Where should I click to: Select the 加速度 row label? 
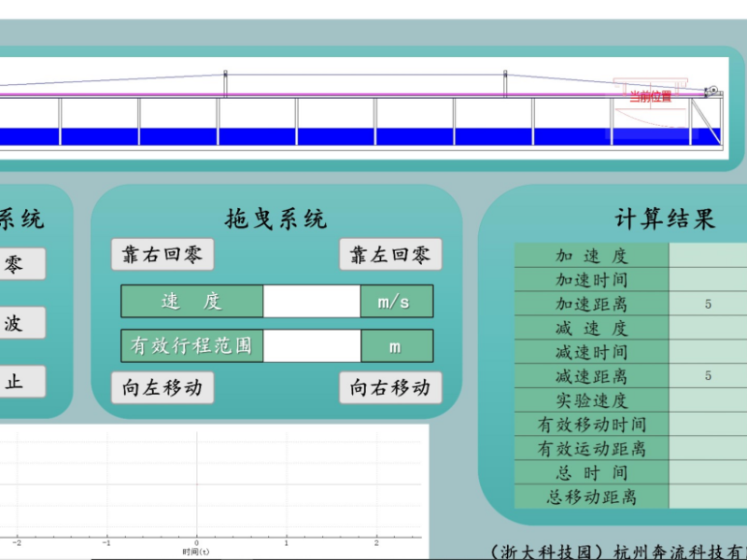(x=592, y=255)
